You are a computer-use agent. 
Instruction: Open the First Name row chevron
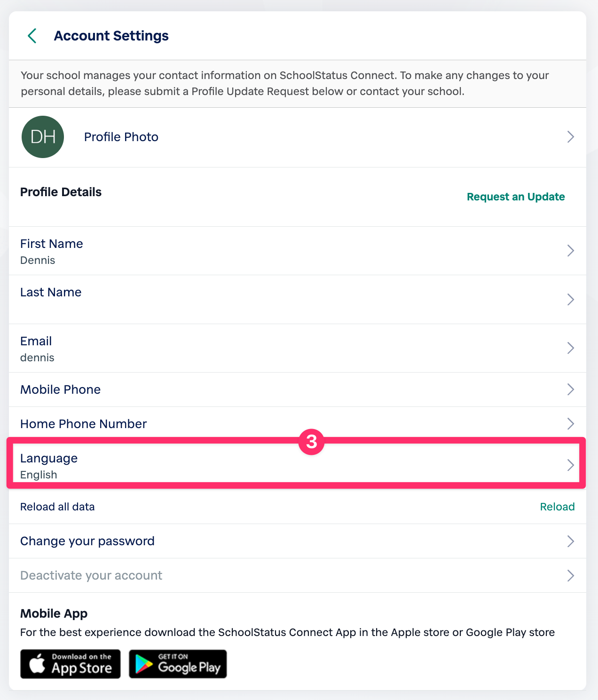[x=570, y=251]
